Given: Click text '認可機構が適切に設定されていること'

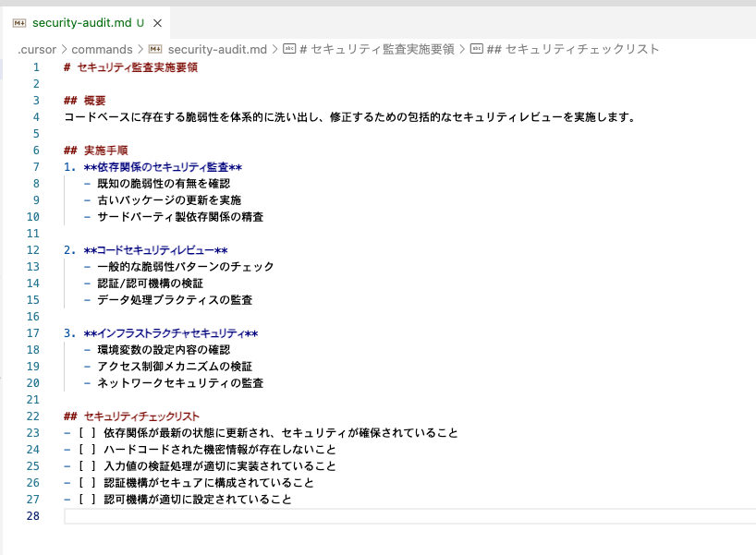Looking at the screenshot, I should [x=198, y=500].
